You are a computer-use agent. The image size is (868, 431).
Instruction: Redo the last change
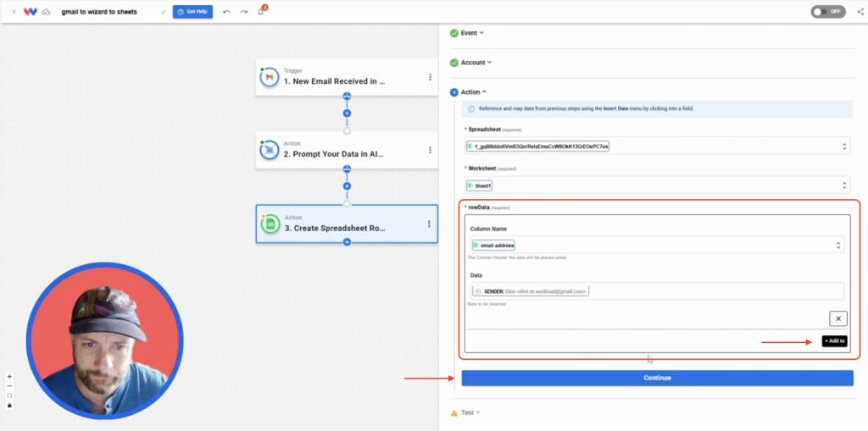[x=243, y=12]
